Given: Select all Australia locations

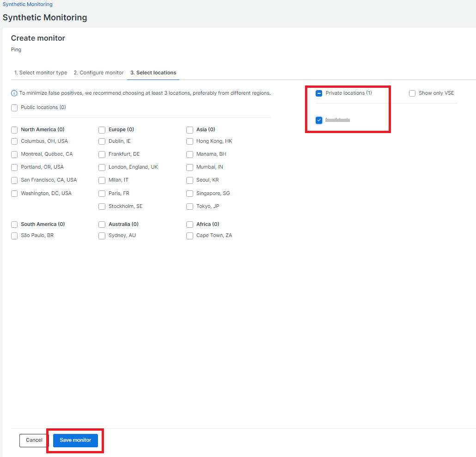Looking at the screenshot, I should click(x=102, y=225).
